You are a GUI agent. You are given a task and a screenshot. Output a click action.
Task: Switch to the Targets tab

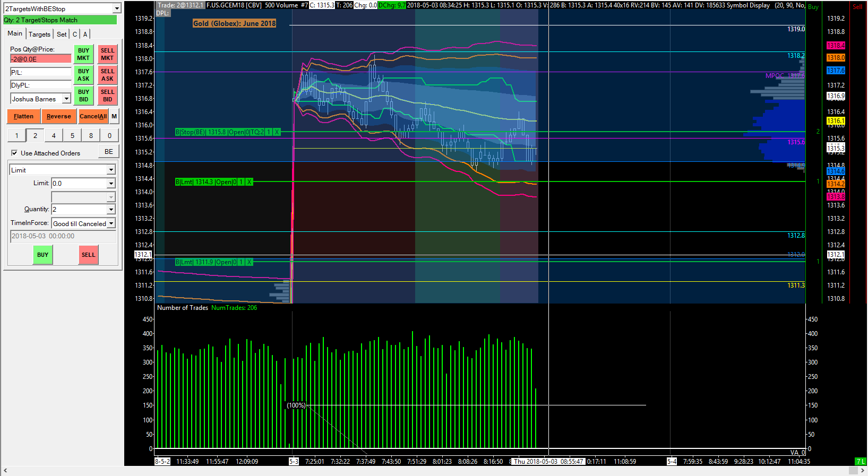point(39,34)
